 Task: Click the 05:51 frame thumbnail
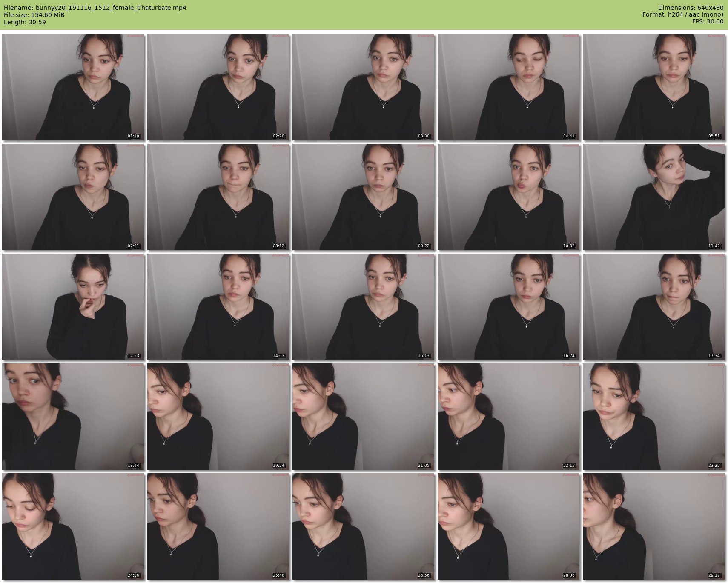(653, 87)
